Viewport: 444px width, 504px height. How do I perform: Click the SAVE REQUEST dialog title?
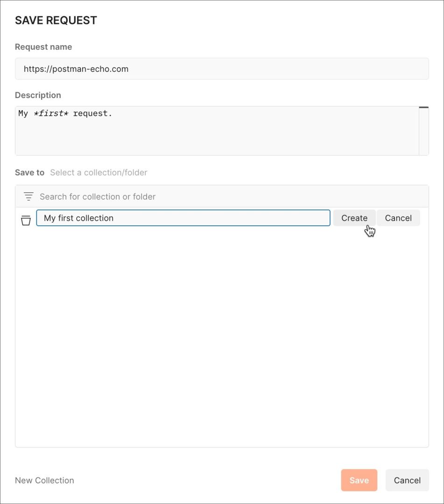(x=56, y=20)
